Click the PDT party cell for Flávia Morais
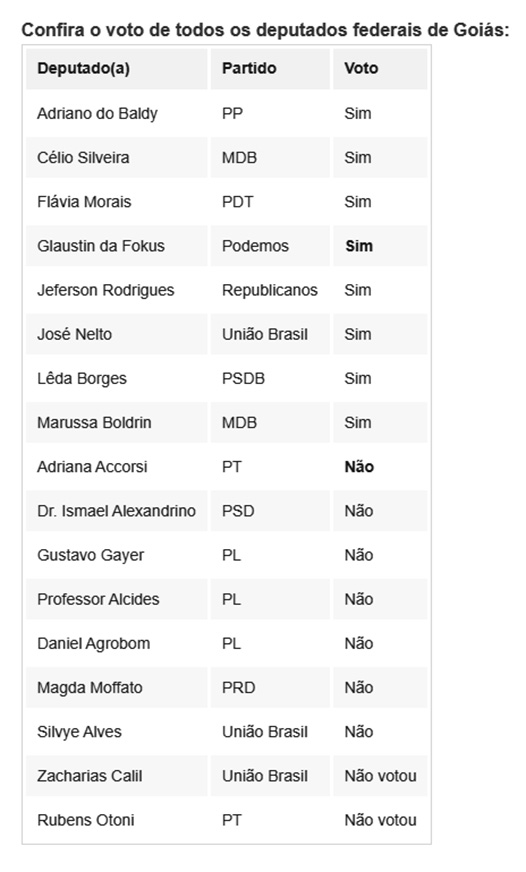Screen dimensions: 526x872 pyautogui.click(x=270, y=201)
